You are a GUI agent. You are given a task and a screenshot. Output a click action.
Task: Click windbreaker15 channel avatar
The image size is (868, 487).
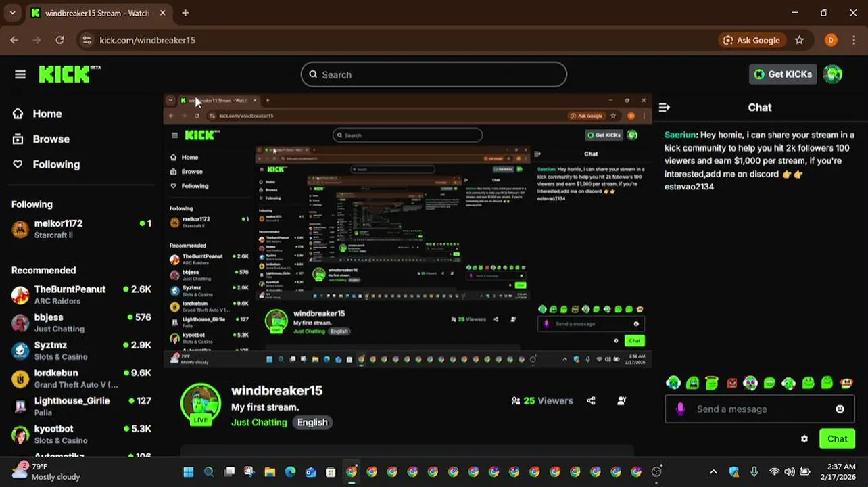[201, 404]
